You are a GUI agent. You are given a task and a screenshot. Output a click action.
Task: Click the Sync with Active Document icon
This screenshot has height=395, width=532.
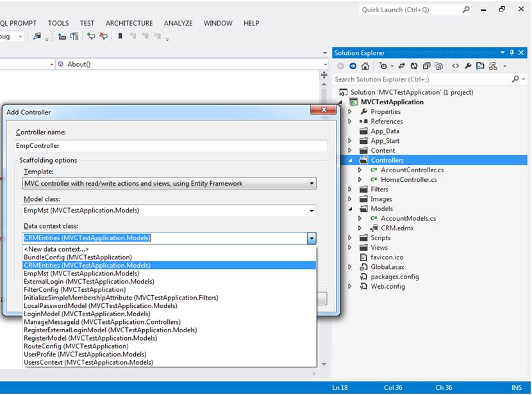pyautogui.click(x=402, y=66)
